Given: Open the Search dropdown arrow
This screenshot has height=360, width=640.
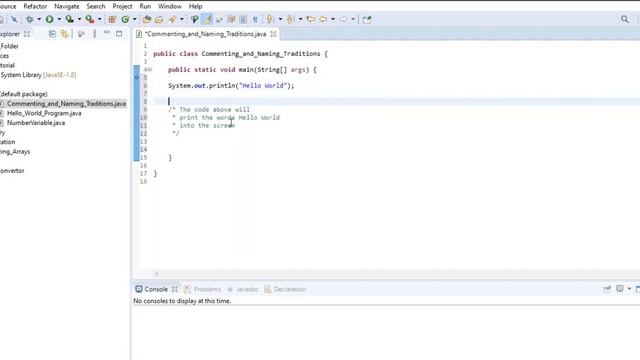Looking at the screenshot, I should [182, 19].
